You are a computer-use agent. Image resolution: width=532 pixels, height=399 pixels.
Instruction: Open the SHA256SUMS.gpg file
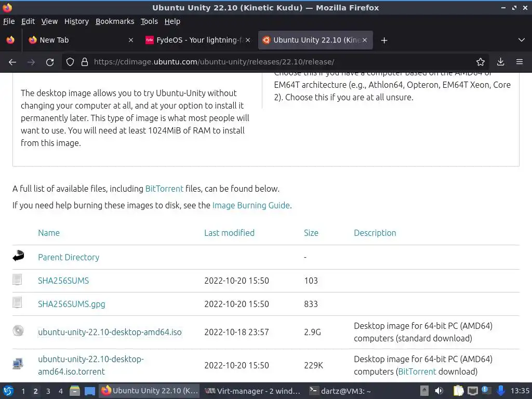(72, 304)
